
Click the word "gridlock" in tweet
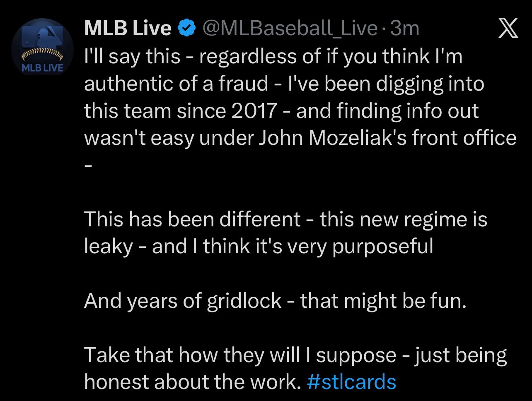pos(244,301)
